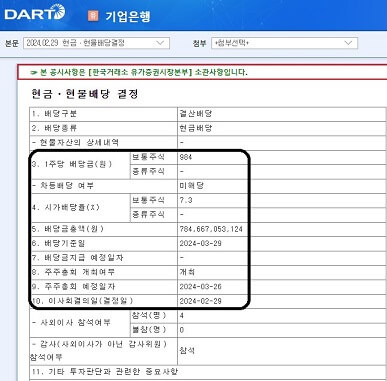Open the 본문 document dropdown

pos(96,43)
